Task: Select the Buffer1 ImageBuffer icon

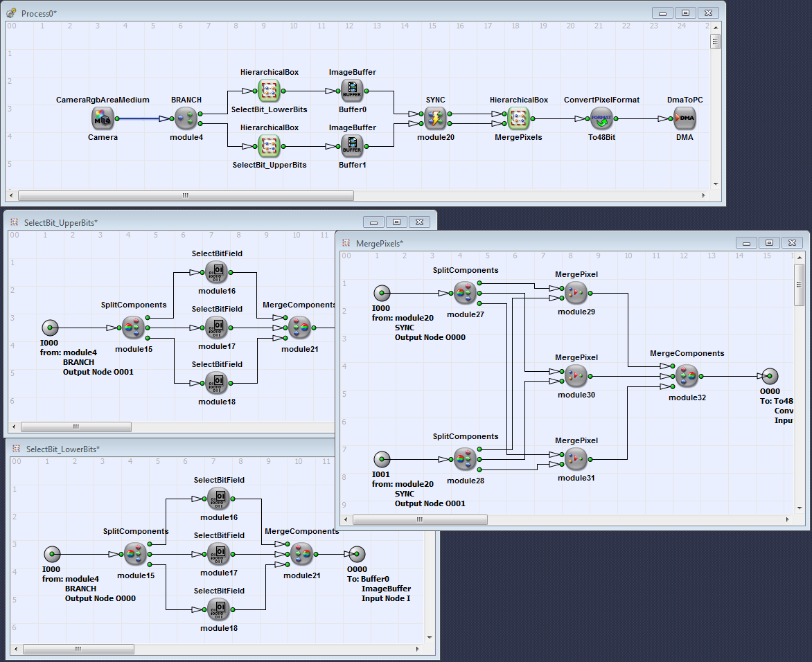Action: (352, 146)
